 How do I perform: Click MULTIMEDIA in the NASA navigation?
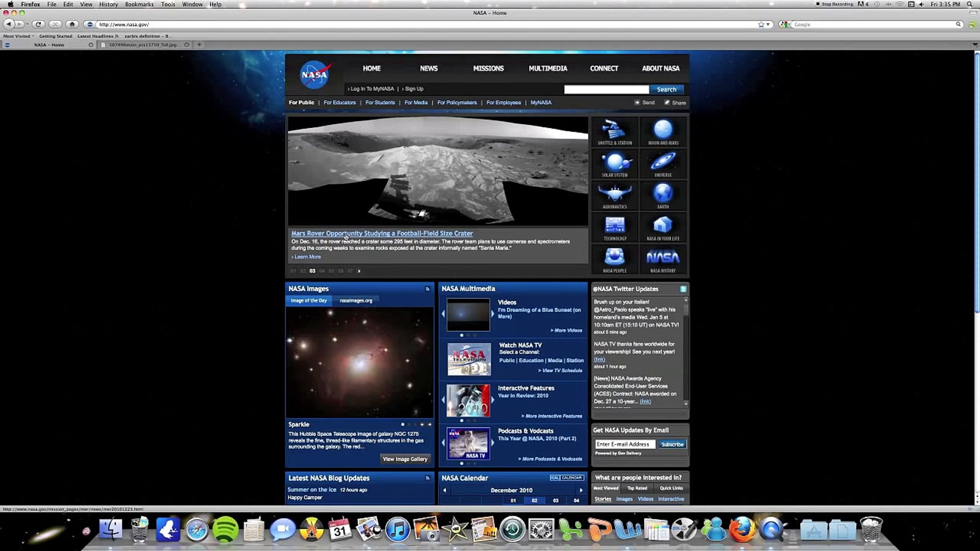pos(548,68)
